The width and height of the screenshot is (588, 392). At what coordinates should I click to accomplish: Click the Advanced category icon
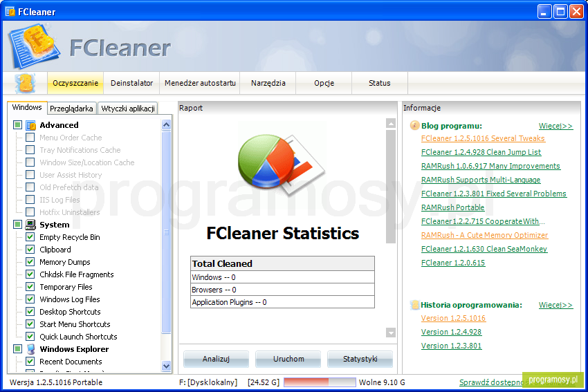30,125
